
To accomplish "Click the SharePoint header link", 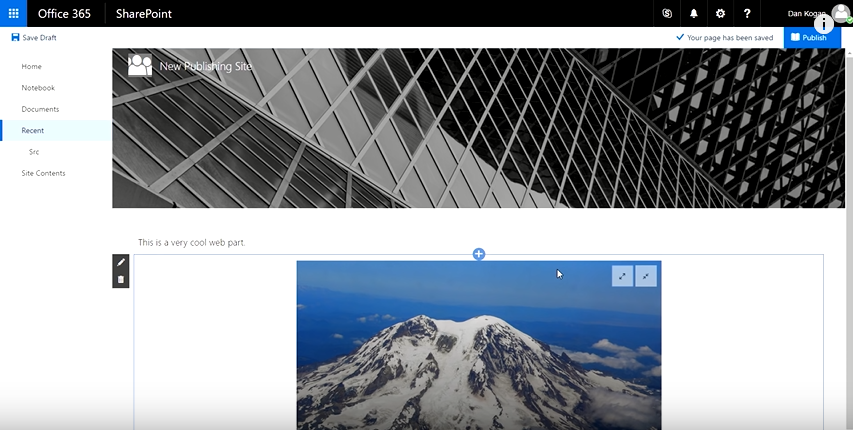I will coord(144,14).
